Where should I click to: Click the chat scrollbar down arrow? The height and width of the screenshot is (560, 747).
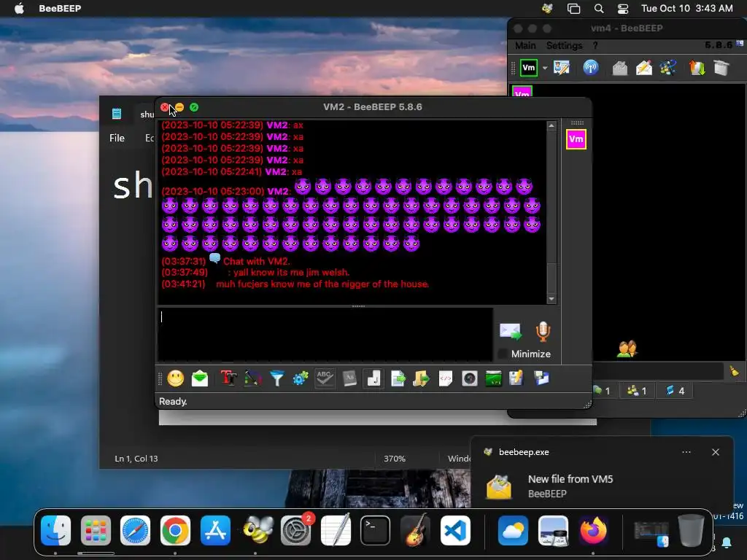coord(551,299)
